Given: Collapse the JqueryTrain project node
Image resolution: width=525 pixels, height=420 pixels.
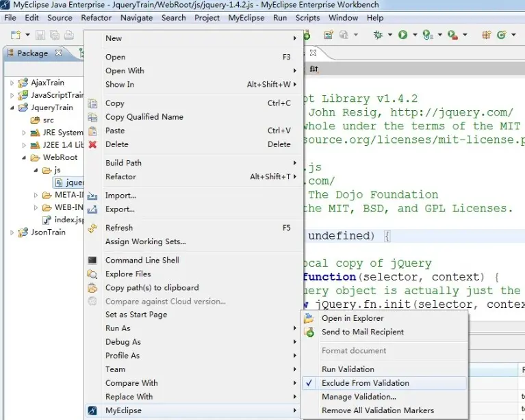Looking at the screenshot, I should pos(12,108).
